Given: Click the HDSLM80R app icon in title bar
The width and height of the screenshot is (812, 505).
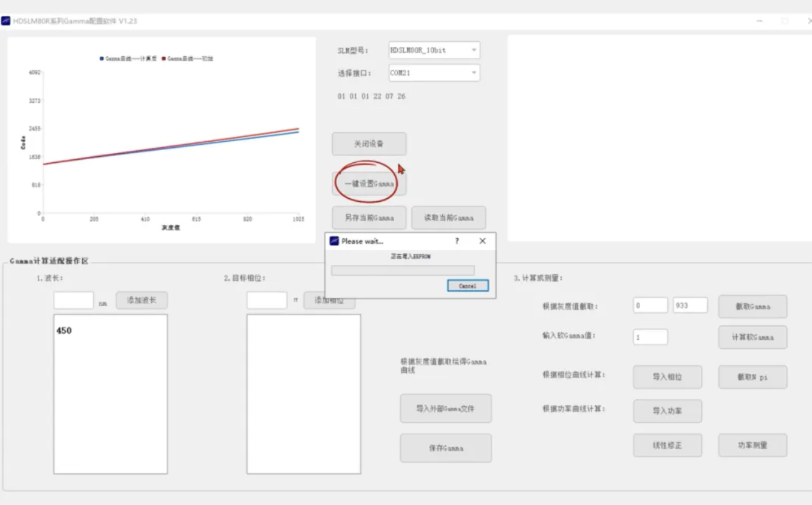Looking at the screenshot, I should coord(5,21).
